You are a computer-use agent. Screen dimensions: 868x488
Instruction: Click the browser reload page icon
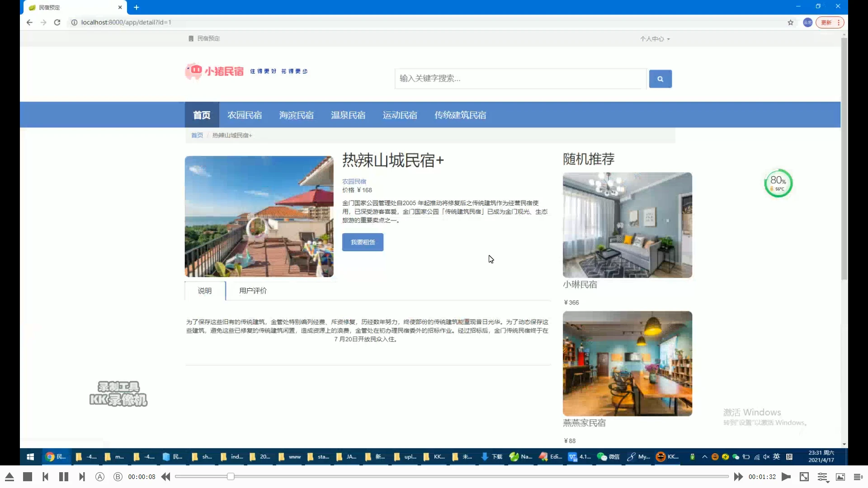tap(57, 23)
